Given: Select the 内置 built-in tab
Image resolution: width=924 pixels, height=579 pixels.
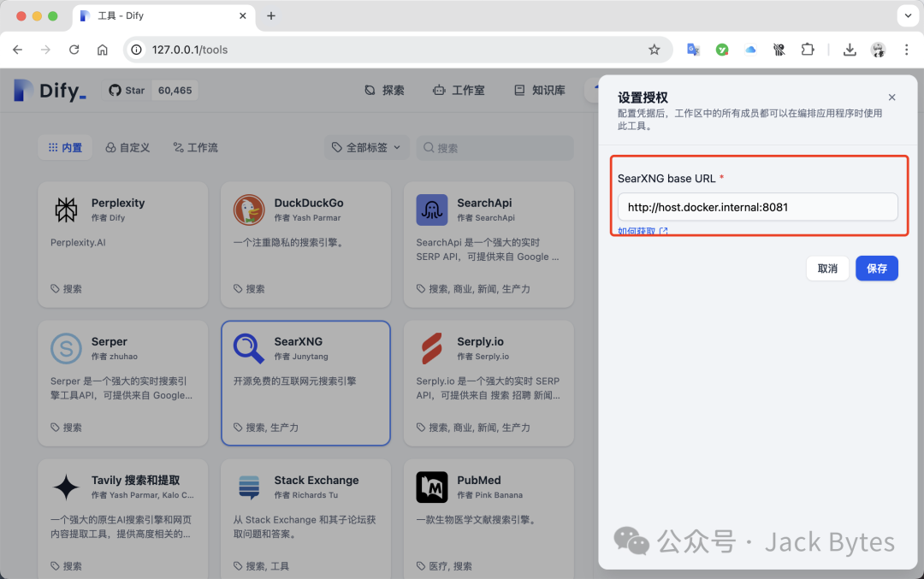Looking at the screenshot, I should click(x=65, y=148).
